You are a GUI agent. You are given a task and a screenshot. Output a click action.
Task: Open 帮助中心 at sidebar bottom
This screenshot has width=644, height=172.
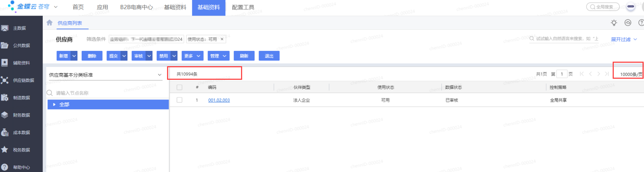coord(21,167)
